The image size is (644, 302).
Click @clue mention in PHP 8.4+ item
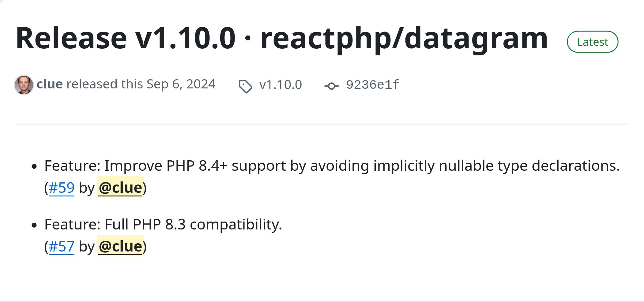point(121,188)
